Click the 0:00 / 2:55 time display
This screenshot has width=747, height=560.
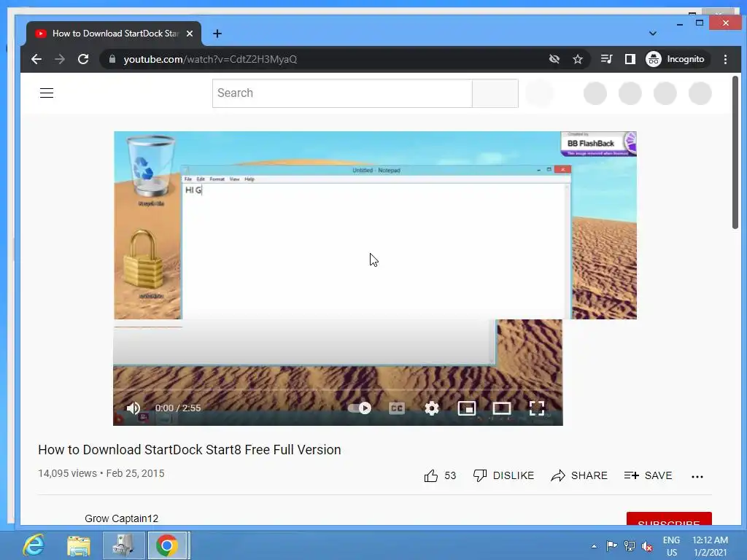pos(178,408)
